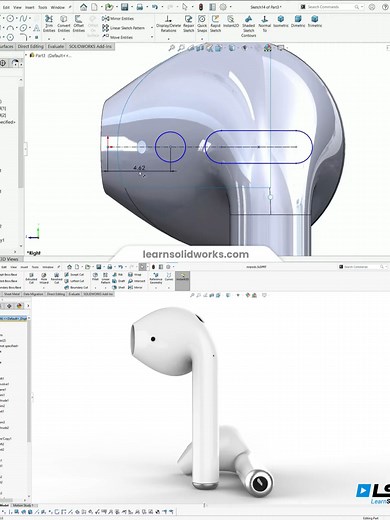Open DisplayManager appearance sphere tab

coord(19,306)
